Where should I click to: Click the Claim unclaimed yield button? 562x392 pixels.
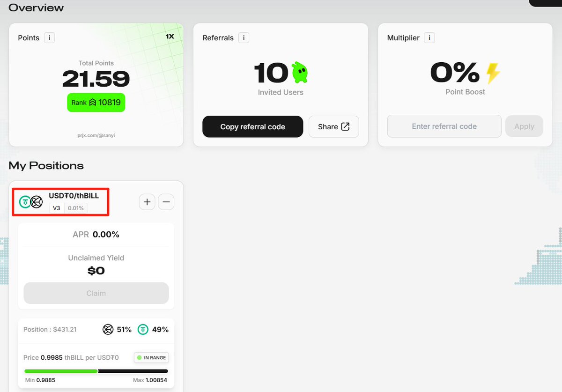pyautogui.click(x=96, y=293)
